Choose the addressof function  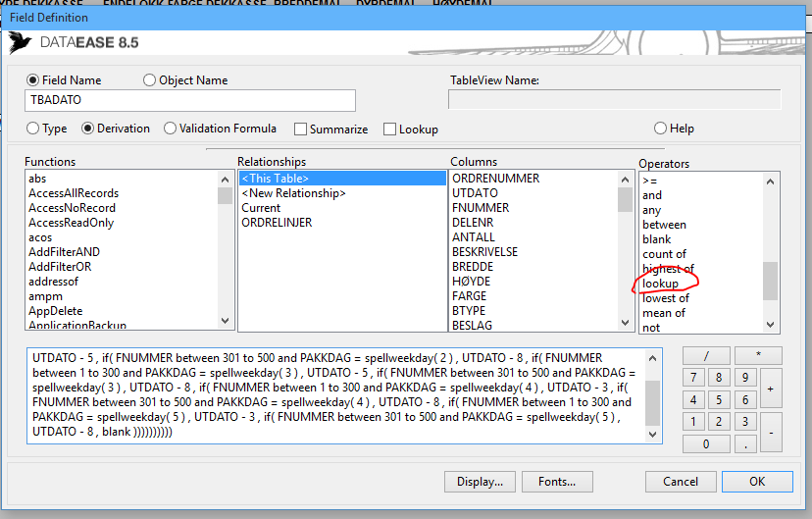(x=53, y=282)
